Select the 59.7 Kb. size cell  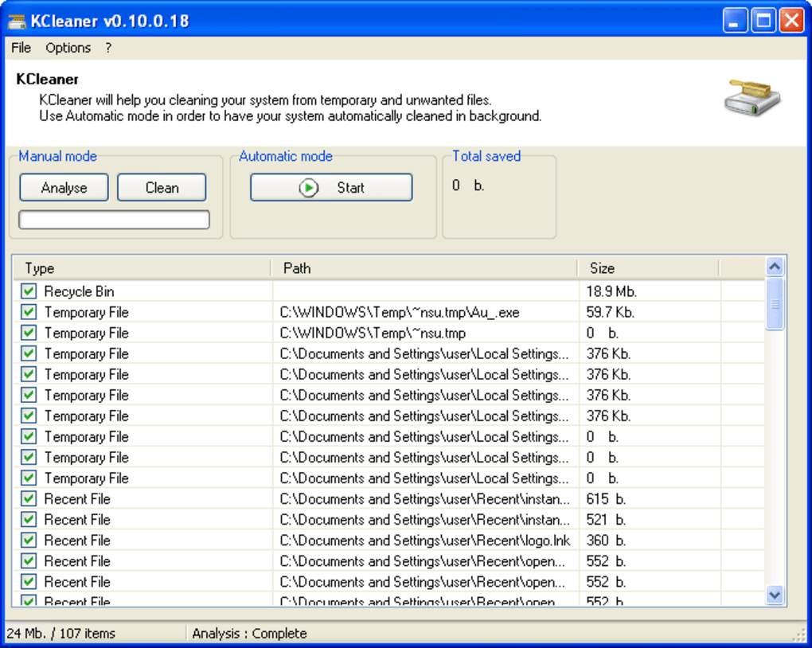coord(610,312)
